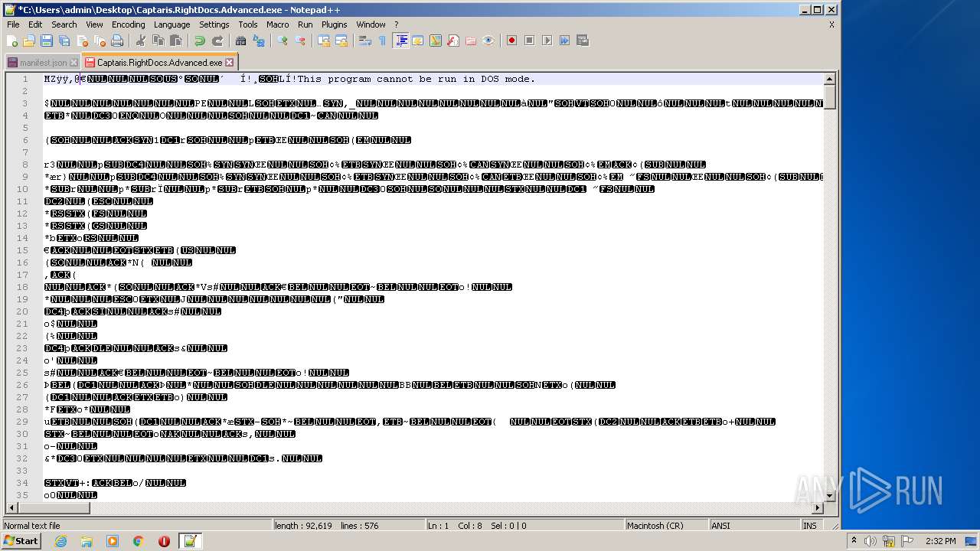Click Run Macro Multiple Times icon
980x551 pixels.
click(564, 41)
